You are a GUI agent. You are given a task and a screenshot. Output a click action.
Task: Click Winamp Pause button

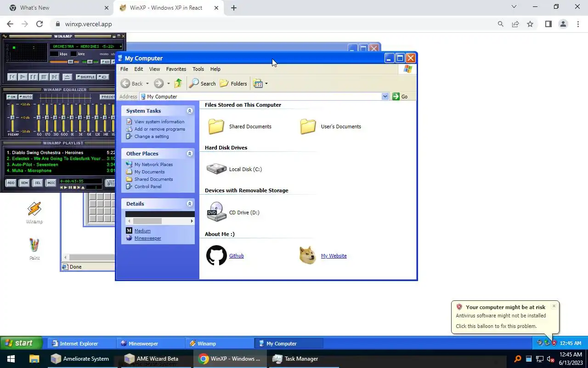tap(33, 77)
